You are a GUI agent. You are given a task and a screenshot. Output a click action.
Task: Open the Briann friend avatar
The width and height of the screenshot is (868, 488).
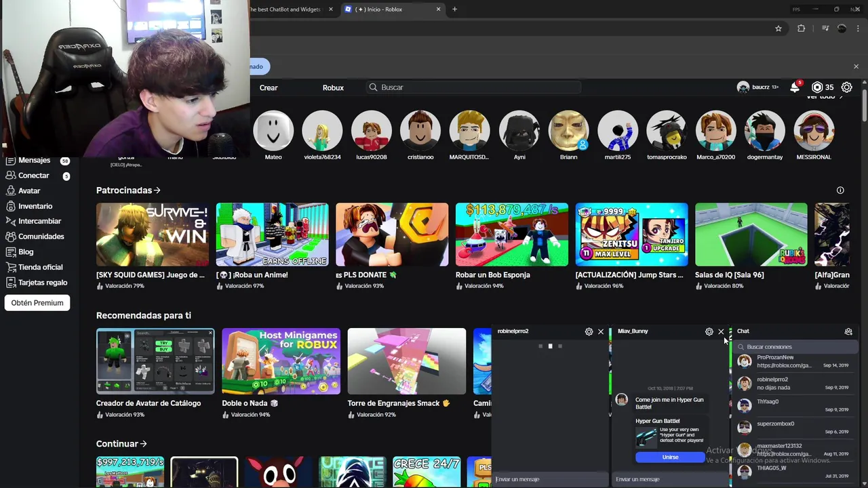(568, 130)
